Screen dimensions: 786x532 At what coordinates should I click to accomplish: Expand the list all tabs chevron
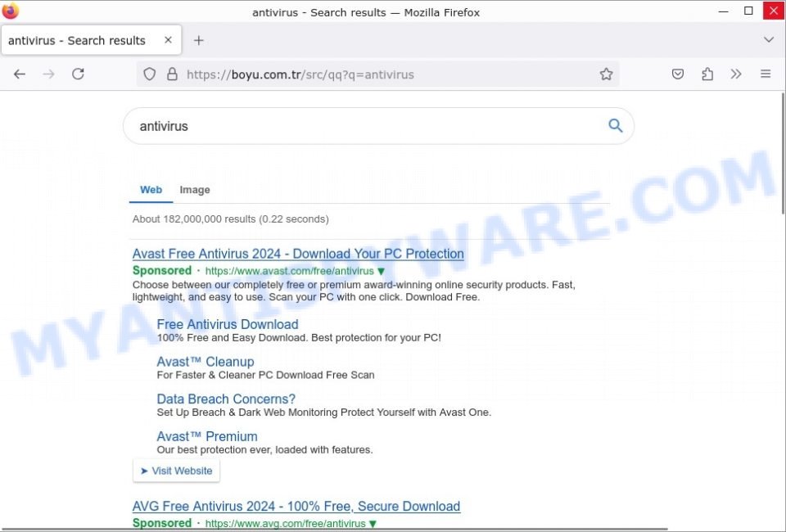(x=769, y=39)
